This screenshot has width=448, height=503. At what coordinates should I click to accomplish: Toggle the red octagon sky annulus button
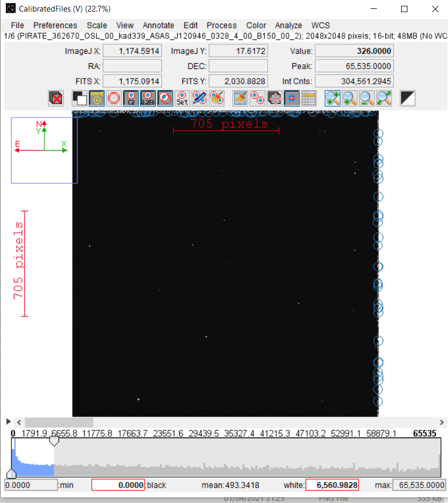pos(114,98)
